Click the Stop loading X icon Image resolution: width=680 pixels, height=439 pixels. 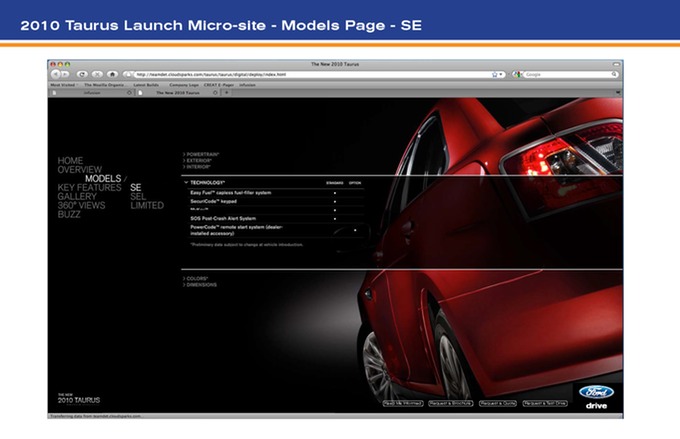tap(98, 74)
